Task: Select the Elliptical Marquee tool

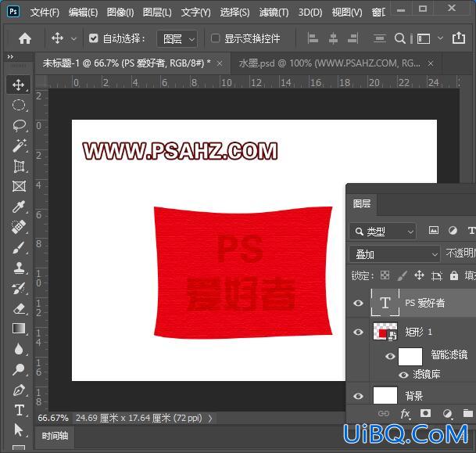Action: coord(19,105)
